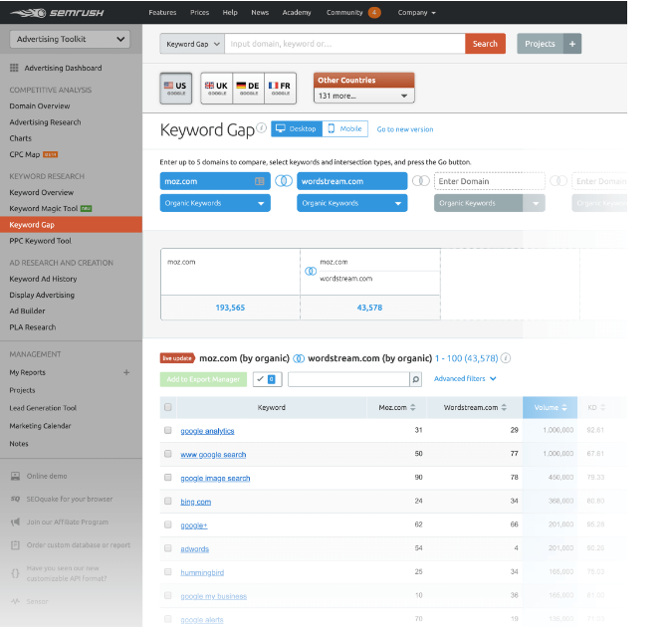Open PPC Keyword Tool in sidebar

tap(40, 241)
